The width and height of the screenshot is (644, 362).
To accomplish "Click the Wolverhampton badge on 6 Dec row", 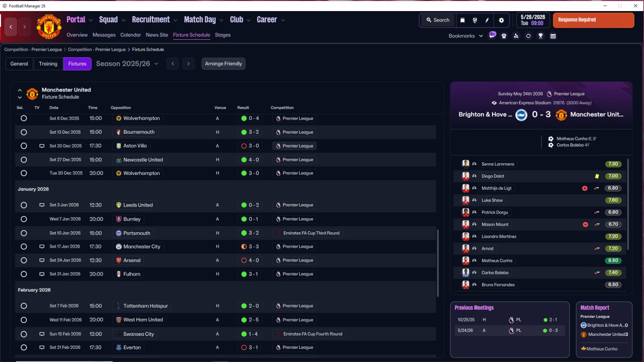I will 119,118.
